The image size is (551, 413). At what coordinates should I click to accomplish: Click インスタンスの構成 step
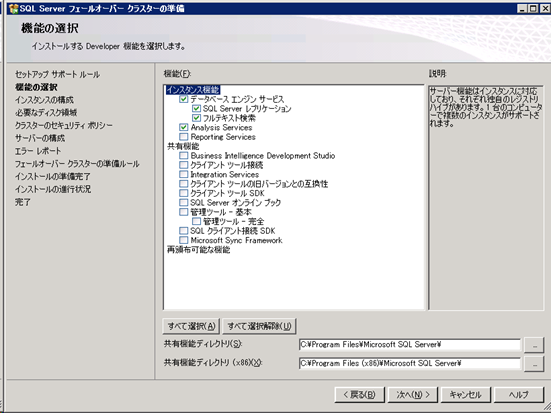(x=44, y=100)
